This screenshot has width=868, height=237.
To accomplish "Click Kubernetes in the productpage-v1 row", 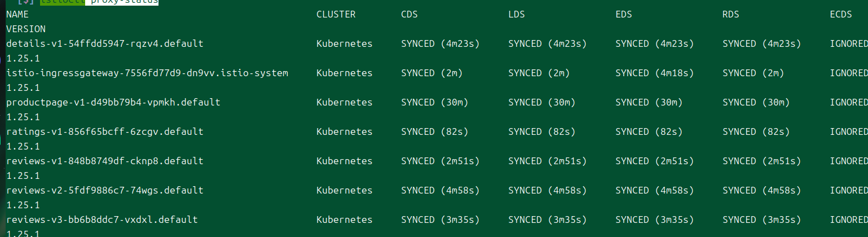I will (x=345, y=102).
